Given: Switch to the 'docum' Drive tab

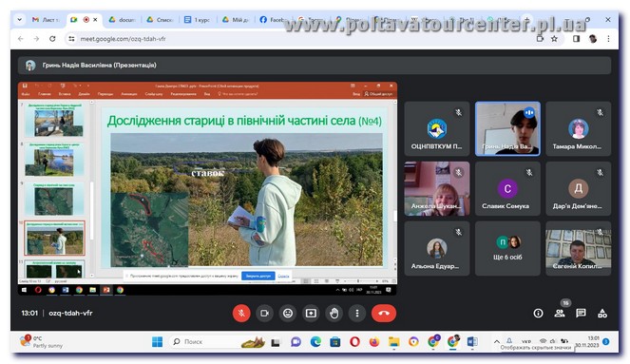Looking at the screenshot, I should click(122, 19).
